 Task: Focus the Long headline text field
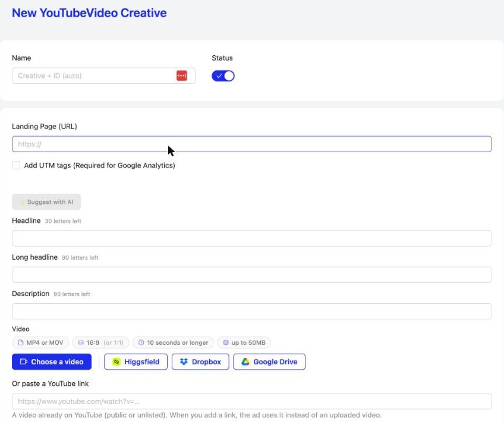tap(251, 275)
